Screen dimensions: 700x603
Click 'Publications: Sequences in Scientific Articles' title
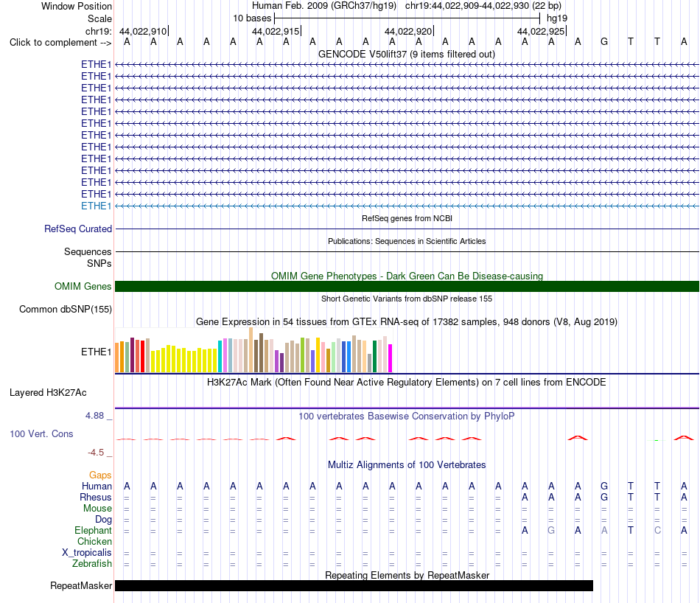click(x=407, y=241)
